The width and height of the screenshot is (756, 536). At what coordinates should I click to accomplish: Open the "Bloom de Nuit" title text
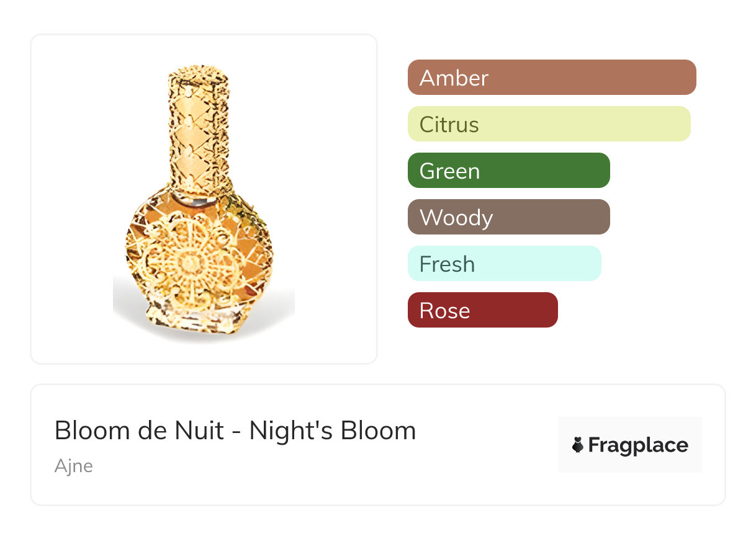tap(139, 431)
